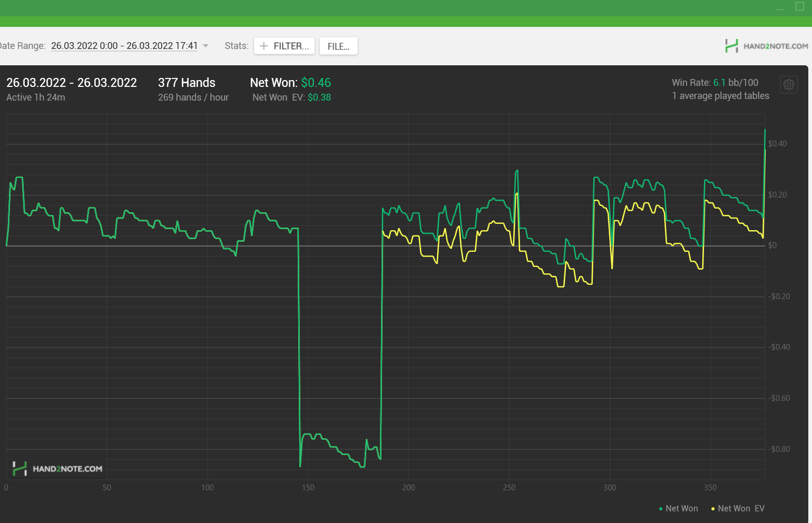The image size is (812, 523).
Task: Click the $0.20 y-axis label
Action: pos(777,195)
